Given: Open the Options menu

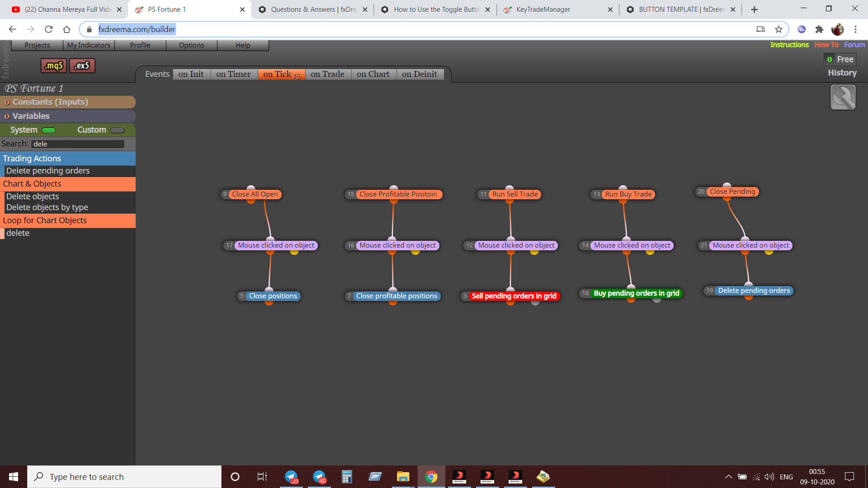Looking at the screenshot, I should coord(191,45).
